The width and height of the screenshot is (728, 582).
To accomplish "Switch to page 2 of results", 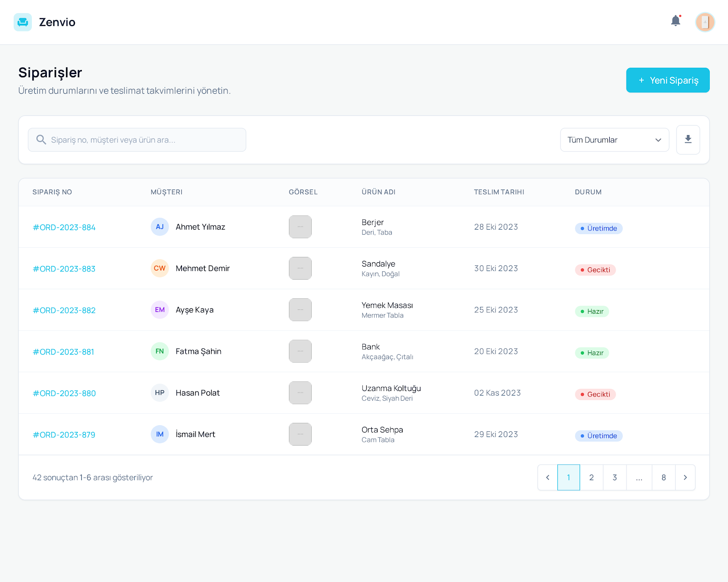I will (x=591, y=477).
